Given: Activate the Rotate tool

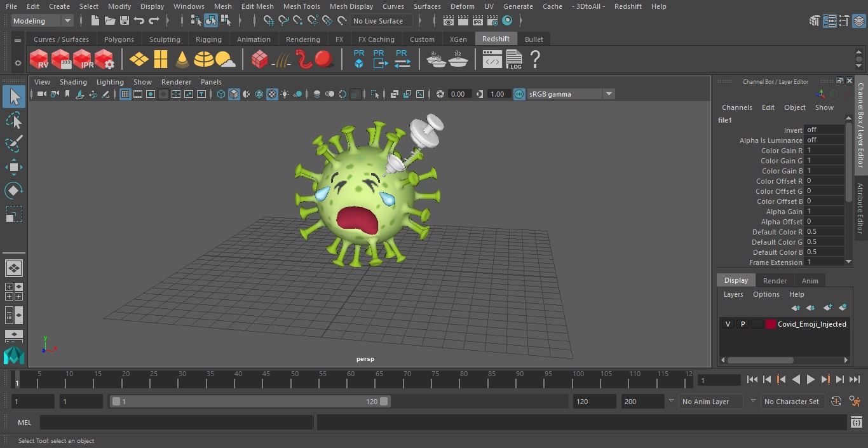Looking at the screenshot, I should pyautogui.click(x=14, y=191).
